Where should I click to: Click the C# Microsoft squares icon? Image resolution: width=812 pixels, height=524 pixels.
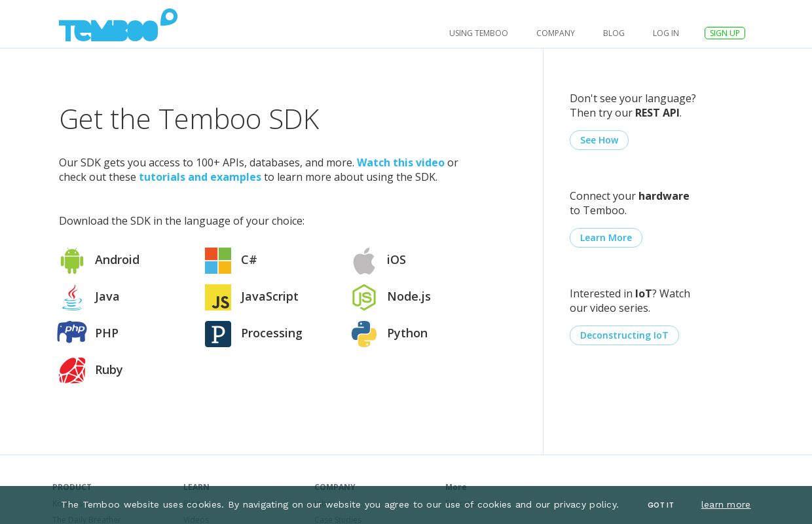(x=218, y=260)
